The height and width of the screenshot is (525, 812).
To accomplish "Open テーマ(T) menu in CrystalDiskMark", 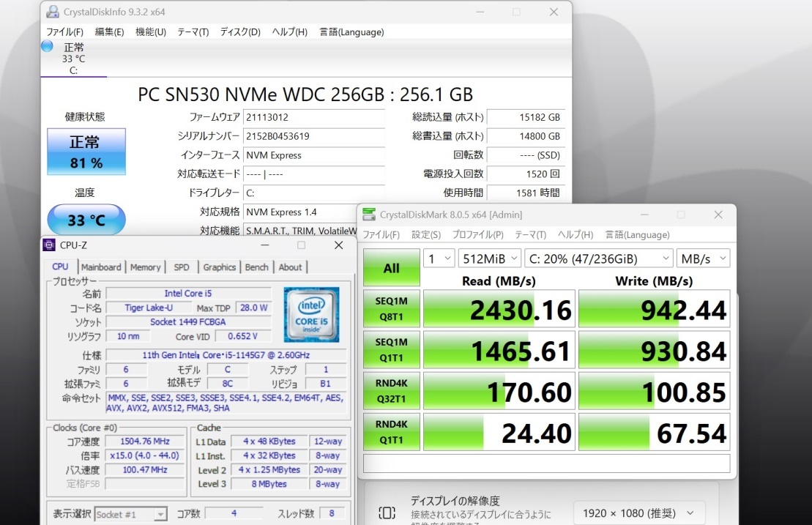I will coord(530,234).
